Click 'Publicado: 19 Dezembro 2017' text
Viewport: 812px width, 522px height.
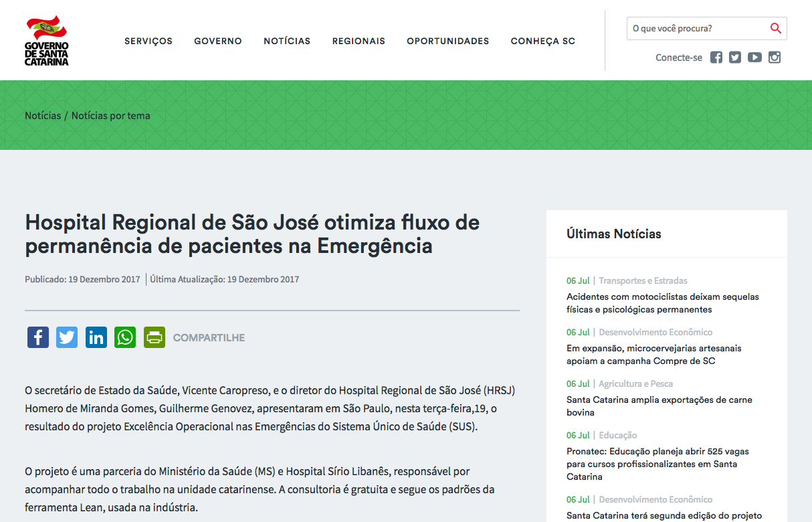coord(82,280)
